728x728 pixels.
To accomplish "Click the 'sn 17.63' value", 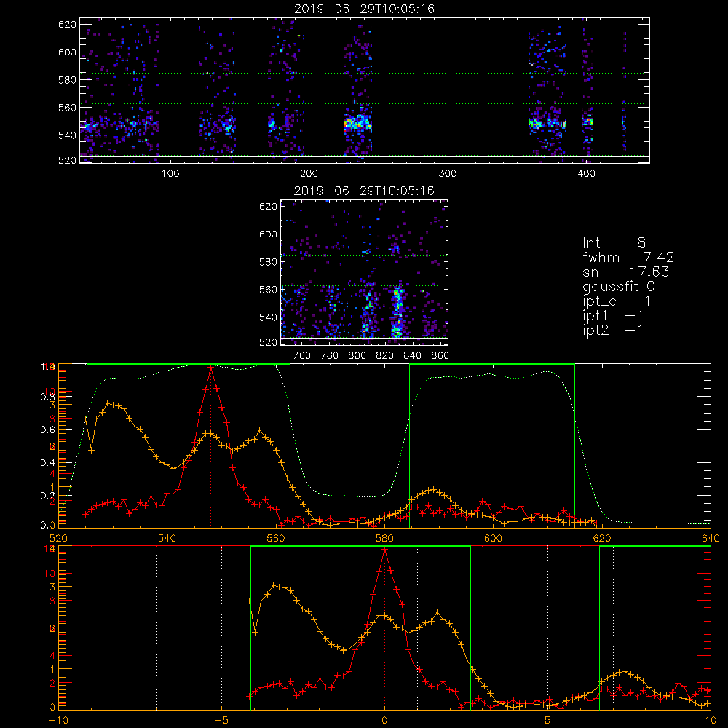I will point(626,272).
